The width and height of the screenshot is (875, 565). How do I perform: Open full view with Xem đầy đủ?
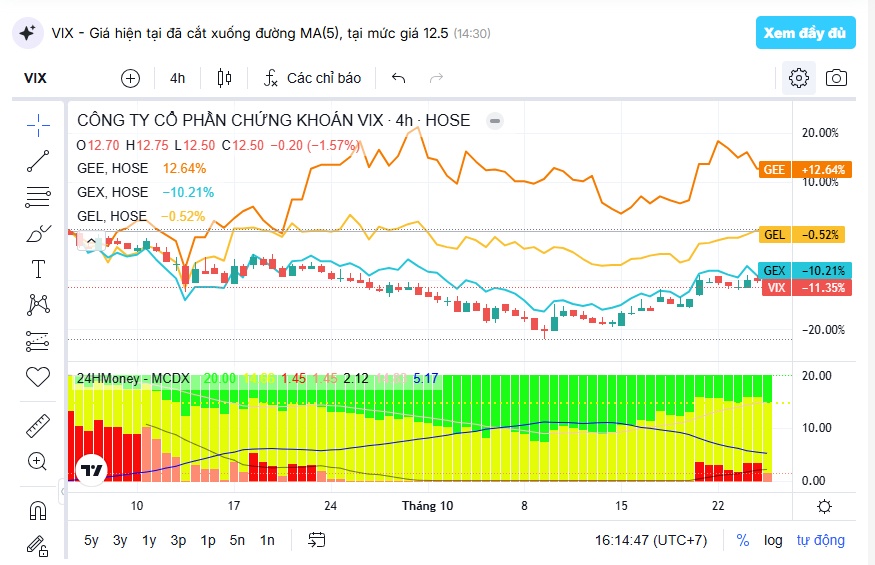(x=805, y=33)
